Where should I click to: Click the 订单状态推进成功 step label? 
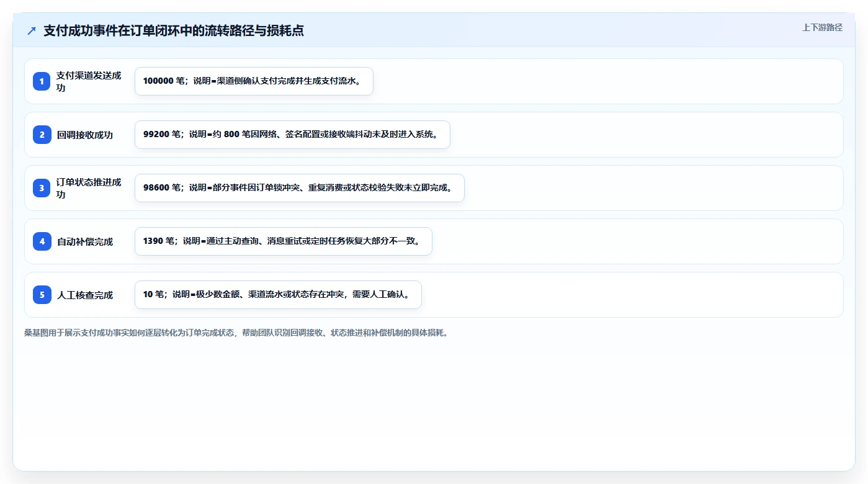point(89,188)
